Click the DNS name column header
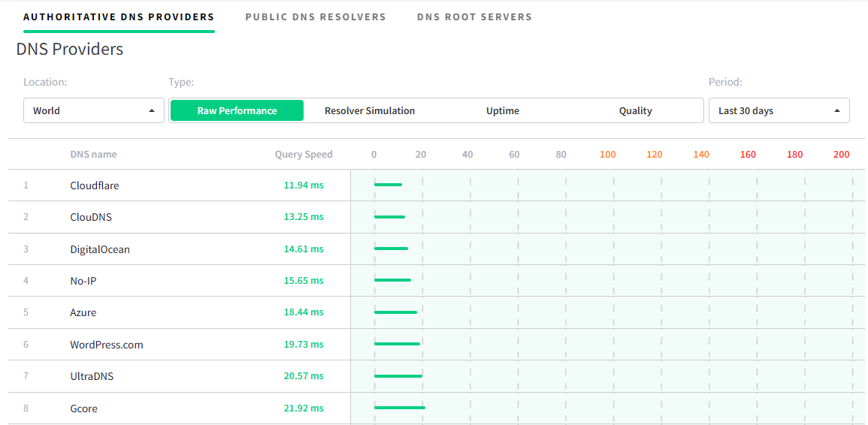Image resolution: width=868 pixels, height=425 pixels. [x=93, y=155]
